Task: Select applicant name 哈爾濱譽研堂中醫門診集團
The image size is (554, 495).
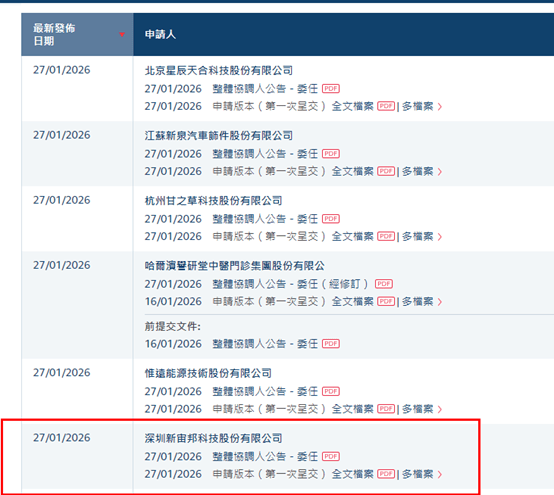Action: pos(235,266)
